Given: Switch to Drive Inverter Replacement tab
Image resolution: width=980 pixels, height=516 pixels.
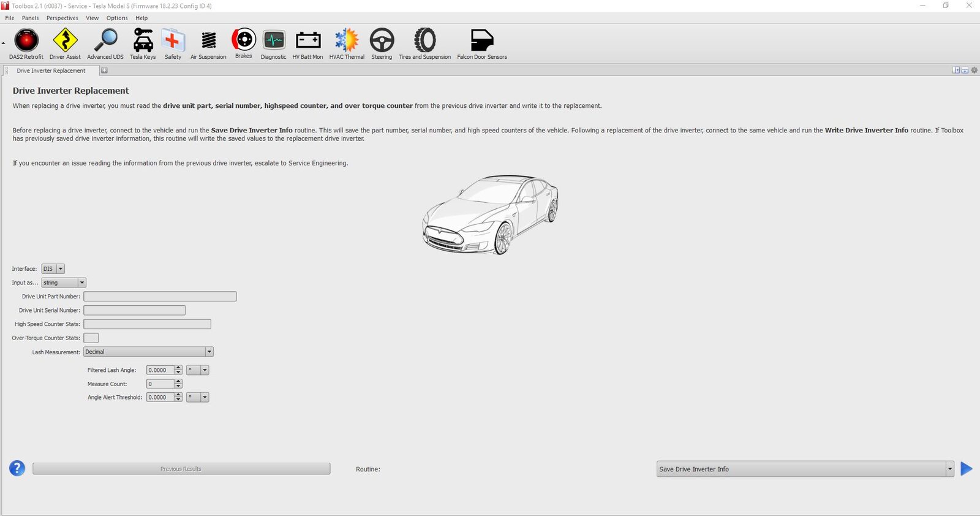Looking at the screenshot, I should [x=51, y=70].
